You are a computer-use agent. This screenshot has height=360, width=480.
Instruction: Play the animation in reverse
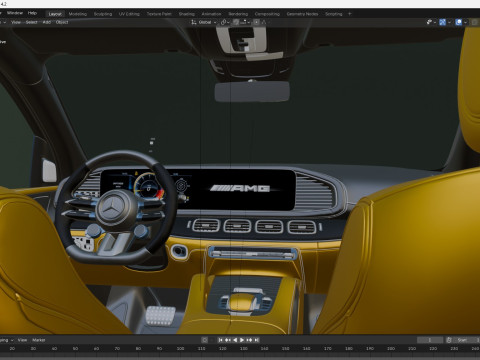pos(235,340)
